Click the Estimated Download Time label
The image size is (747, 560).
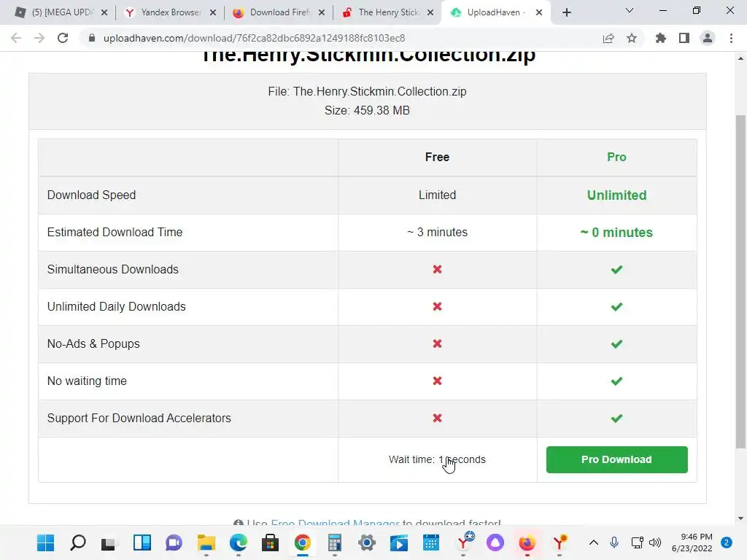click(x=115, y=232)
